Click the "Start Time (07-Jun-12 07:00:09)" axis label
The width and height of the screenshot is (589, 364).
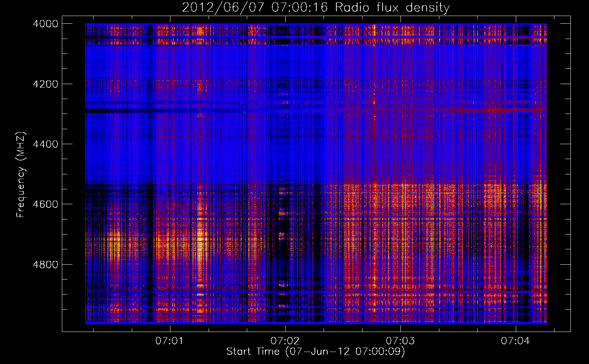coord(316,352)
